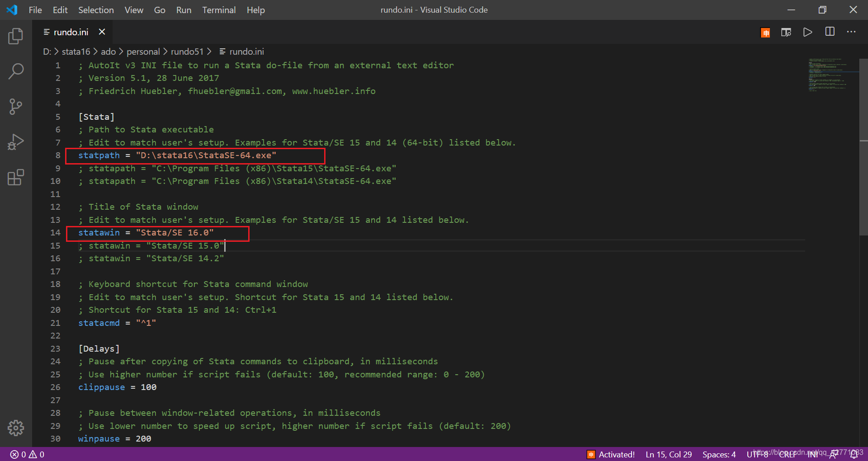868x461 pixels.
Task: Run the file using the play button
Action: point(808,32)
